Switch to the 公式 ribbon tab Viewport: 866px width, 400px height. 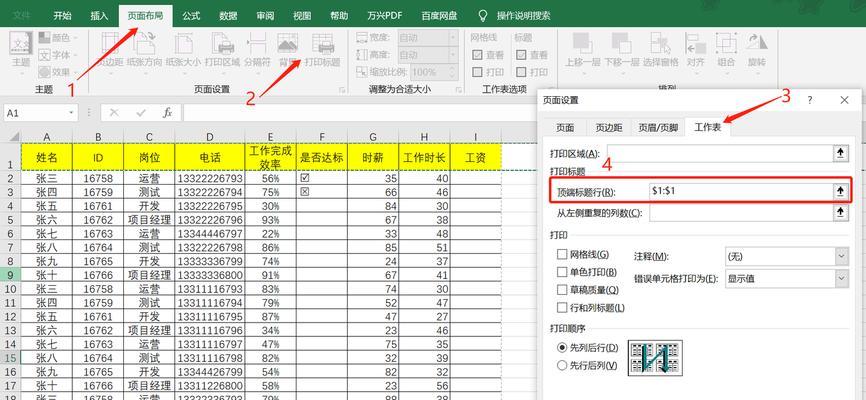point(191,15)
